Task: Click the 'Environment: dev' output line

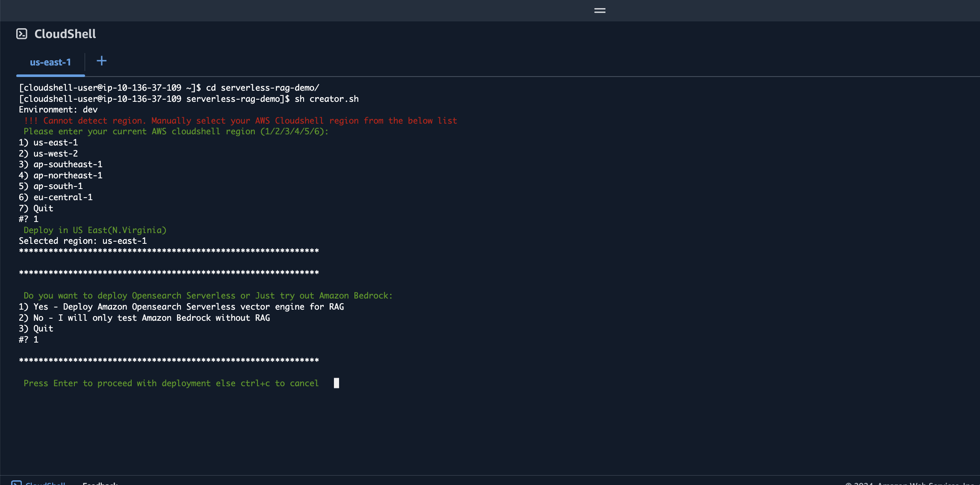Action: point(58,110)
